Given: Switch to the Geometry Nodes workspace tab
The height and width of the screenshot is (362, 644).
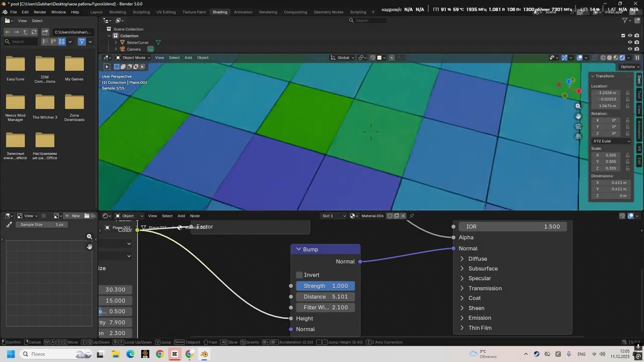Looking at the screenshot, I should [x=329, y=12].
